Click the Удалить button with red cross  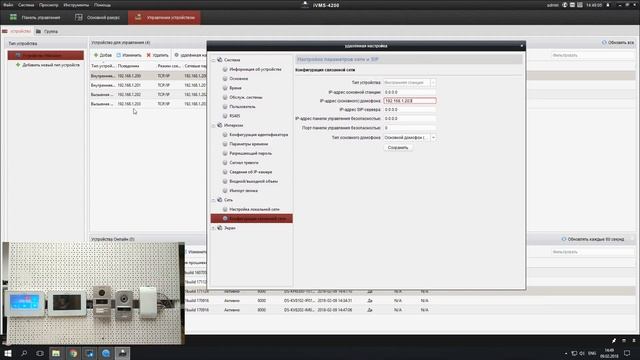point(157,55)
